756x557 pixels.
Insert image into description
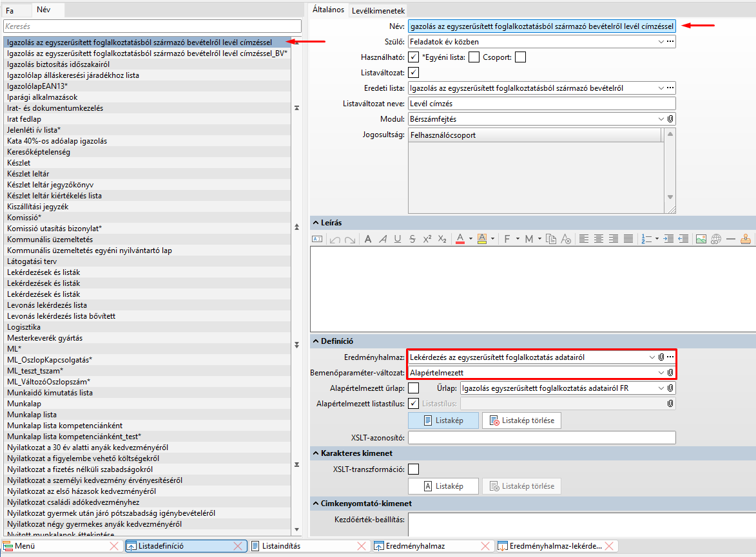[x=701, y=239]
